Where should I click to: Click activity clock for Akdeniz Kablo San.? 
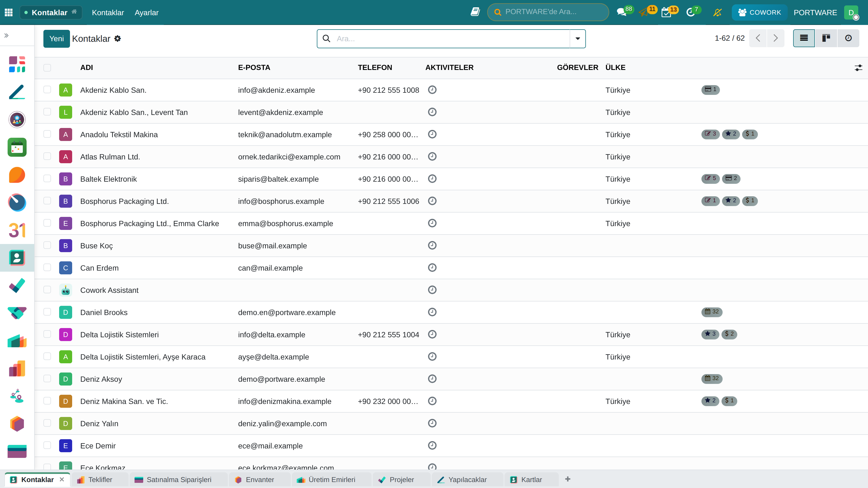(x=432, y=89)
